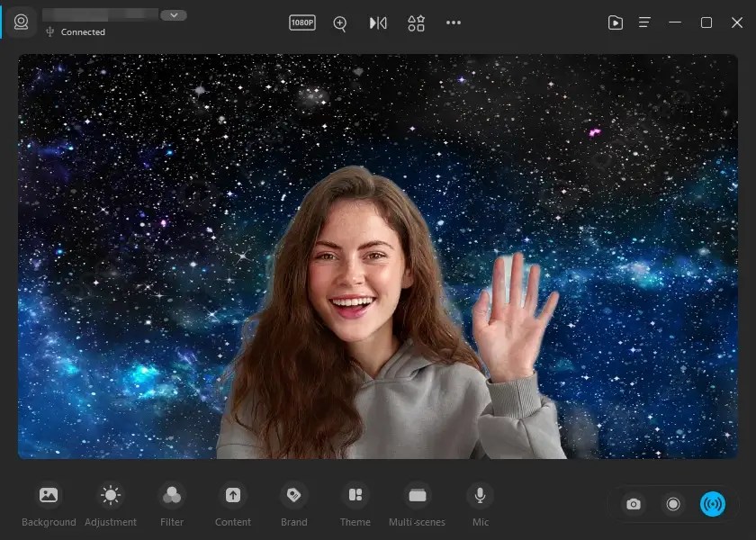Open the Theme selector

tap(355, 502)
